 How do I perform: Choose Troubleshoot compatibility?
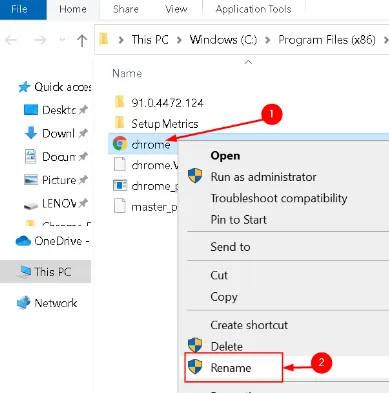279,198
